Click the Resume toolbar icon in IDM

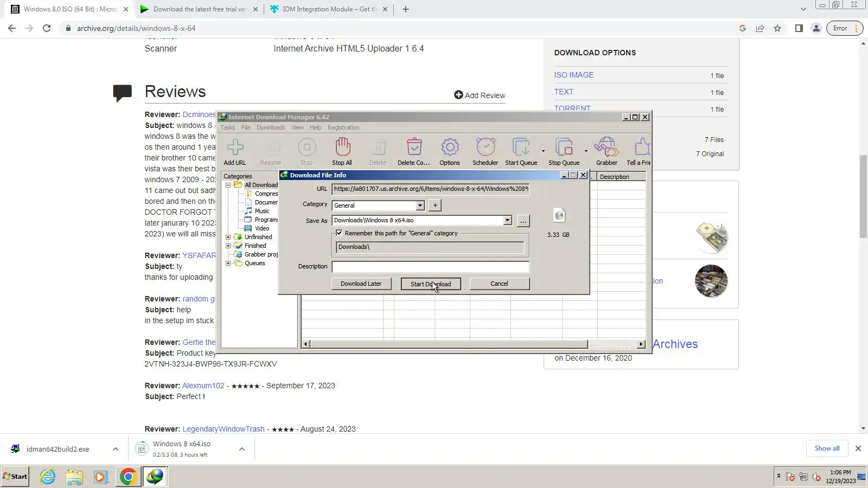point(271,152)
